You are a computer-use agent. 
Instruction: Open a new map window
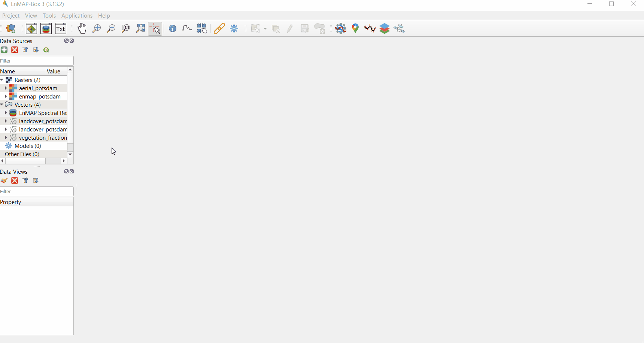coord(31,29)
